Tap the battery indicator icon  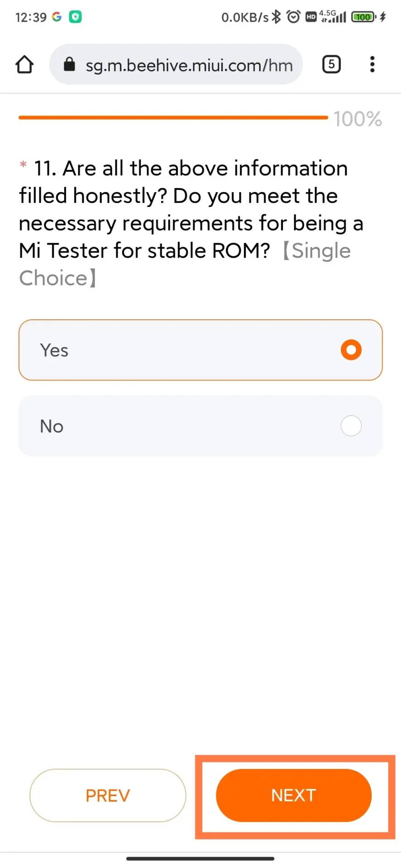363,17
